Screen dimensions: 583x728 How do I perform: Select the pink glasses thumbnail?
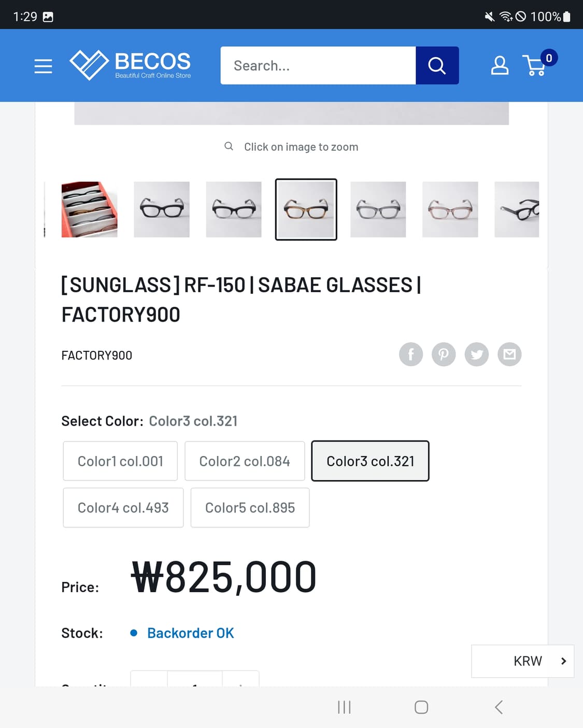[450, 209]
